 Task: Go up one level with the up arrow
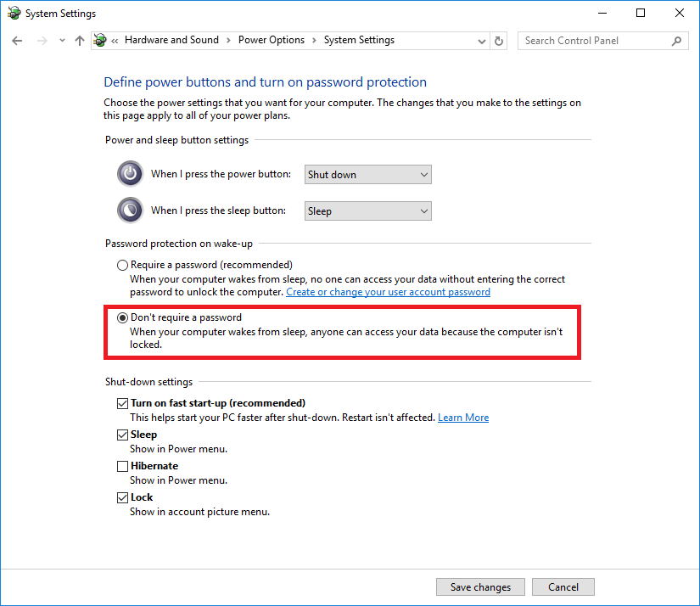tap(80, 41)
